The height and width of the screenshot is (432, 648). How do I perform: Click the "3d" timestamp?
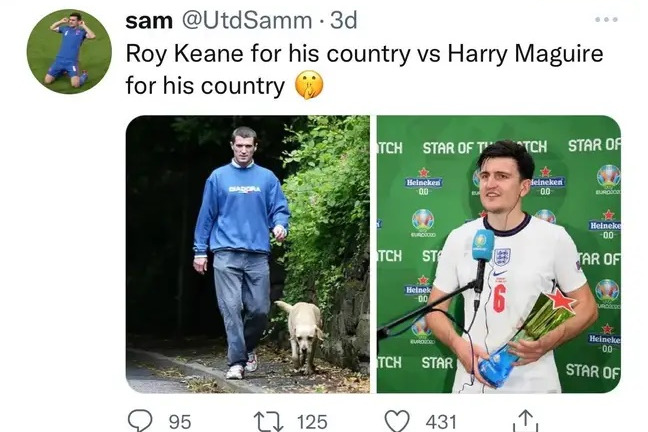click(x=343, y=20)
